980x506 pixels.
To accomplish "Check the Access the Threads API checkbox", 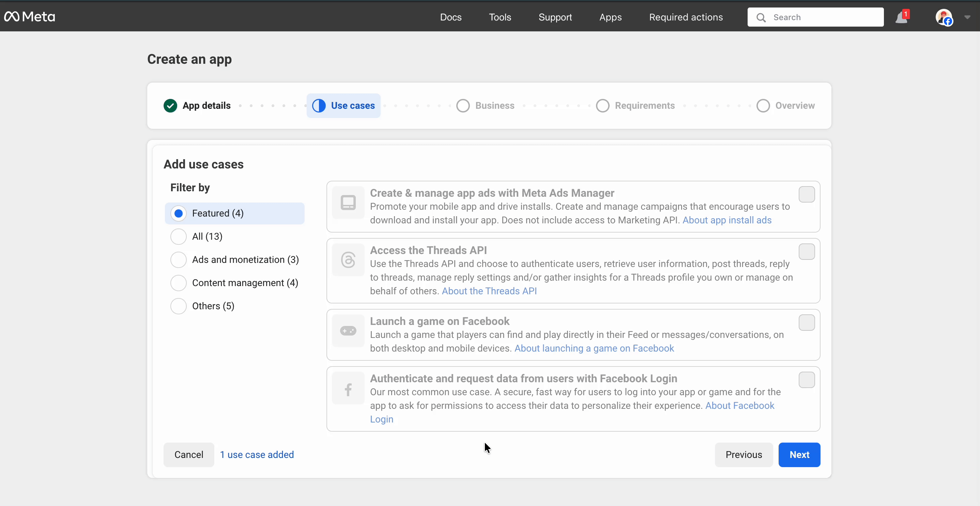I will click(807, 252).
